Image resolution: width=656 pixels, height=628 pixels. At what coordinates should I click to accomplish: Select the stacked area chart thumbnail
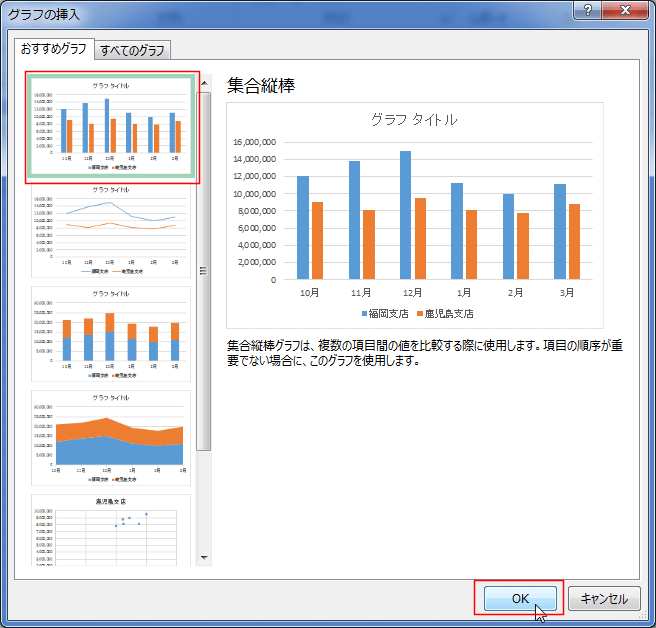coord(111,437)
